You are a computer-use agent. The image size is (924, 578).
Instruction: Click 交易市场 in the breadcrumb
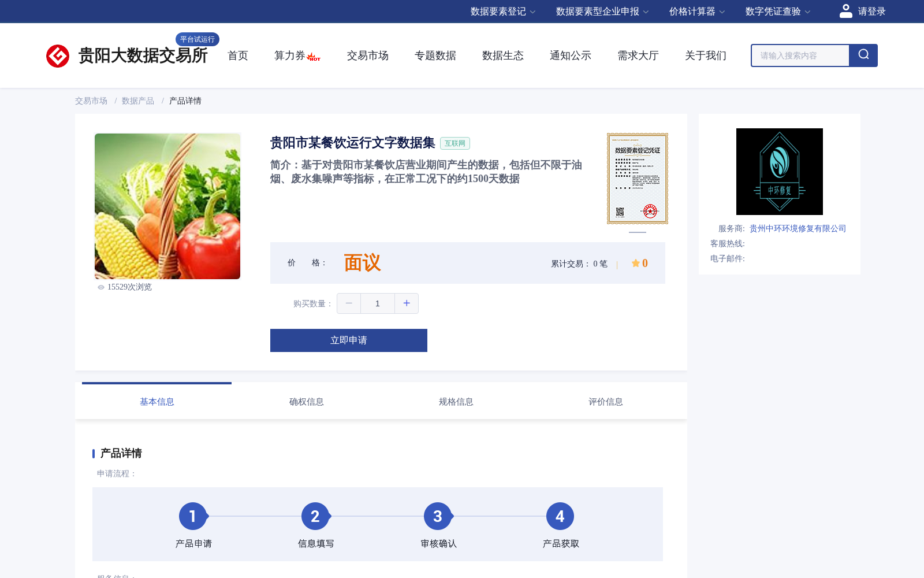click(91, 101)
